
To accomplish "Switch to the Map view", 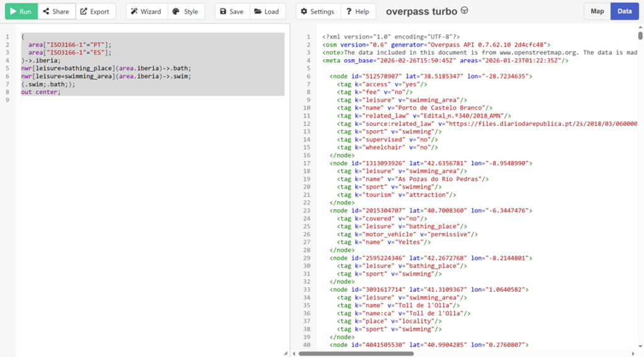I will 597,11.
